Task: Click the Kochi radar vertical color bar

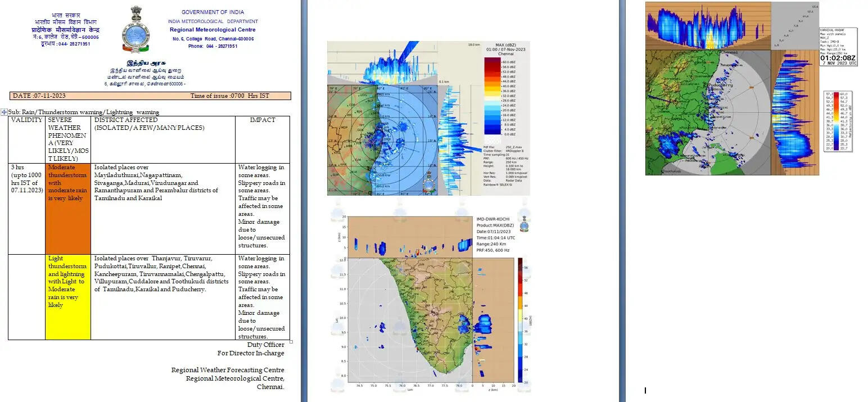Action: tap(520, 320)
